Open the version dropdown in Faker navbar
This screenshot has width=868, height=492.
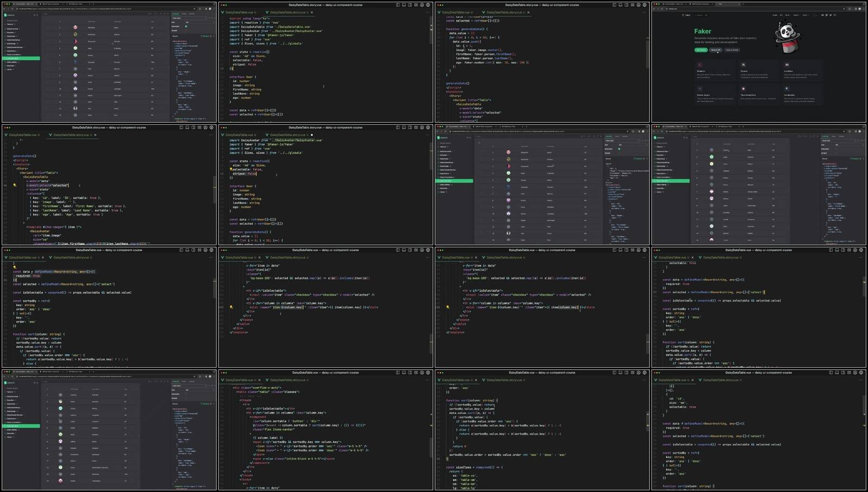tap(806, 15)
